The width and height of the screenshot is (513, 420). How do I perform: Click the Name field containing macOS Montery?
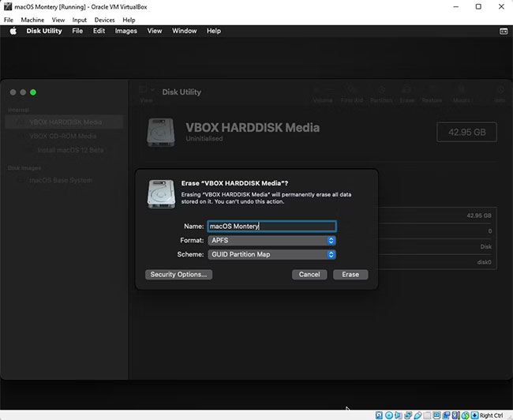tap(271, 227)
